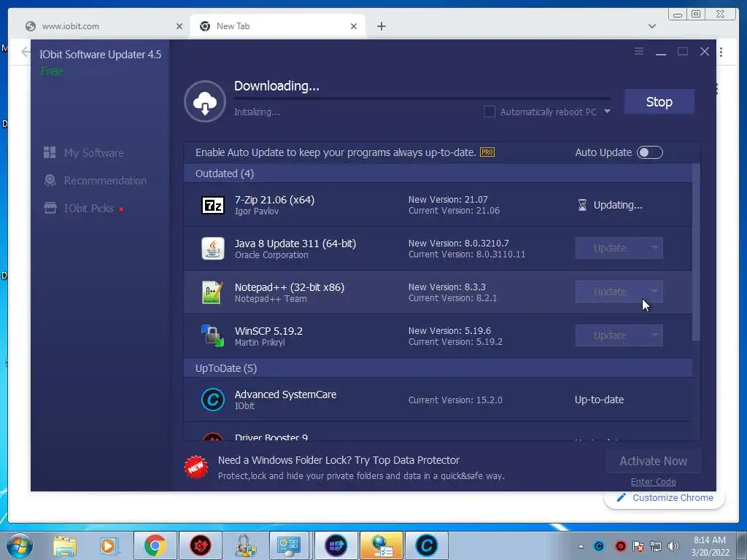Click Chrome back arrow button

tap(26, 52)
